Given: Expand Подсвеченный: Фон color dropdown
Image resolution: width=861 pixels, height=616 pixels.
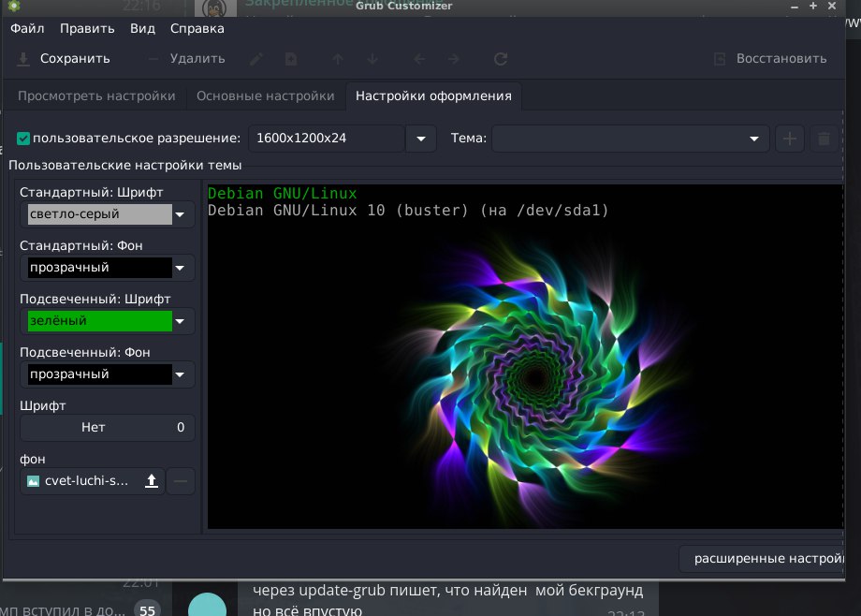Looking at the screenshot, I should click(x=180, y=374).
